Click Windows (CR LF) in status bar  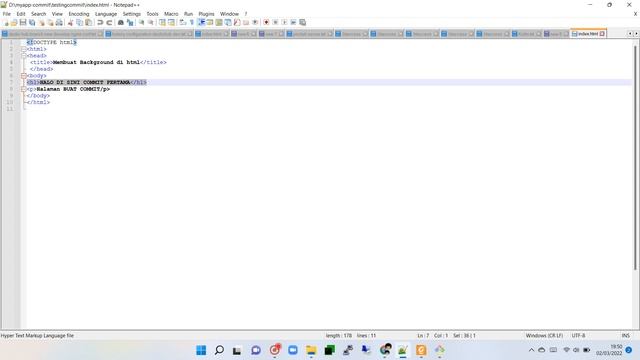[544, 336]
